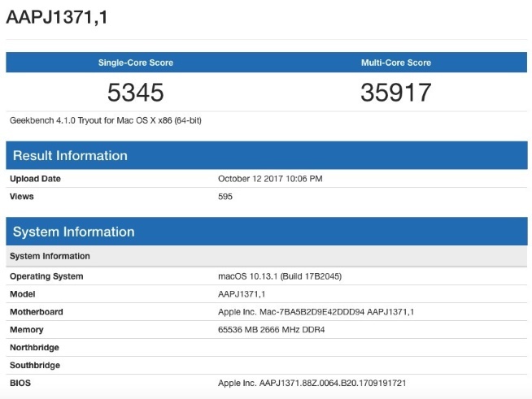Click the Motherboard row label
Screen dimensions: 532x399
click(x=37, y=312)
